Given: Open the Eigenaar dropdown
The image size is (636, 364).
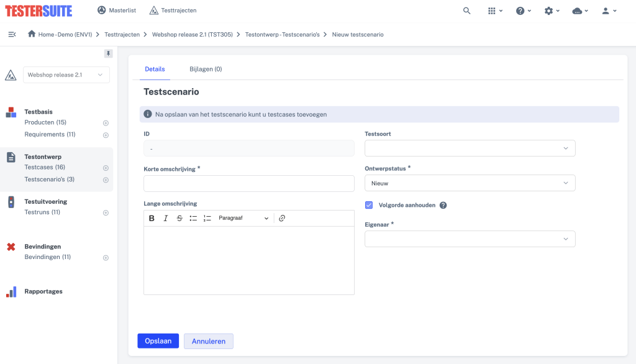Looking at the screenshot, I should click(470, 239).
